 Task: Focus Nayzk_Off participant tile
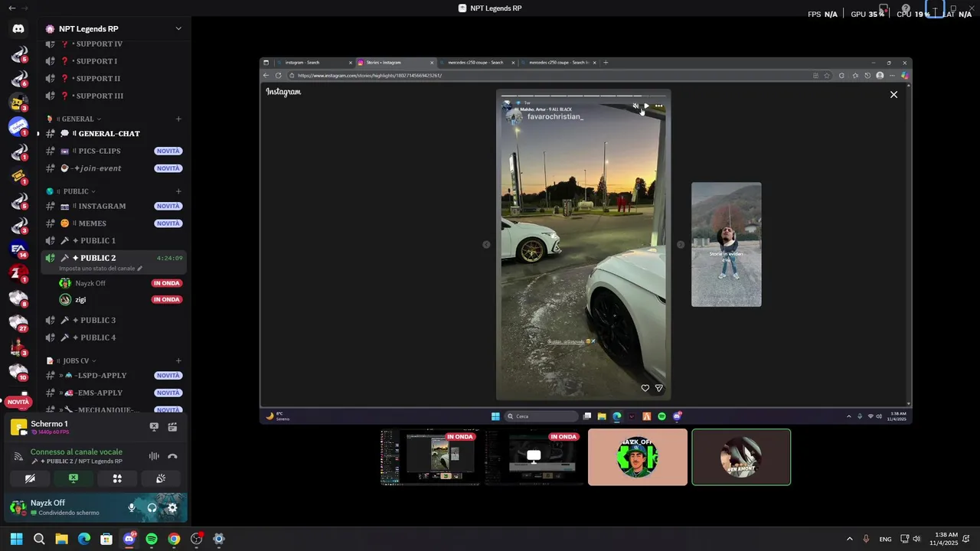pos(638,457)
